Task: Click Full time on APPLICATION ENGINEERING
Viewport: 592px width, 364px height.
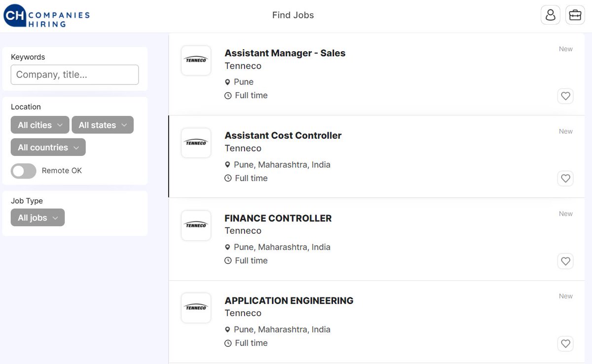Action: pyautogui.click(x=251, y=343)
